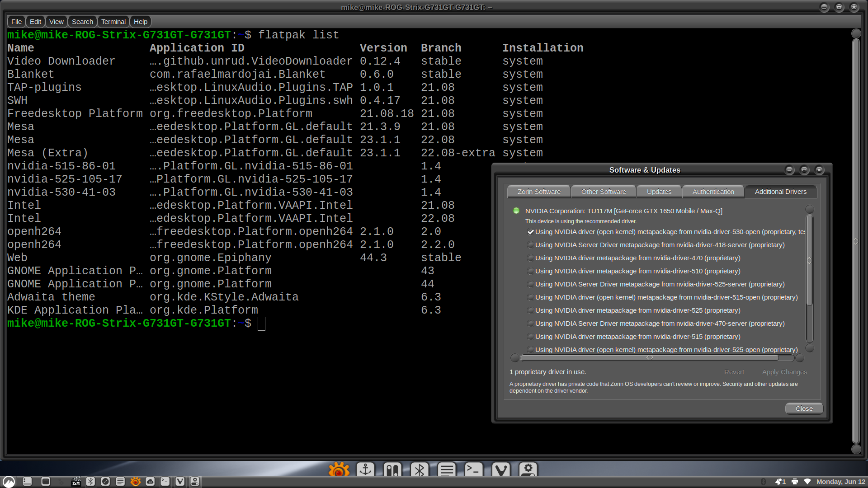The image size is (868, 488).
Task: Click the terminal icon in bottom taskbar
Action: click(x=165, y=482)
